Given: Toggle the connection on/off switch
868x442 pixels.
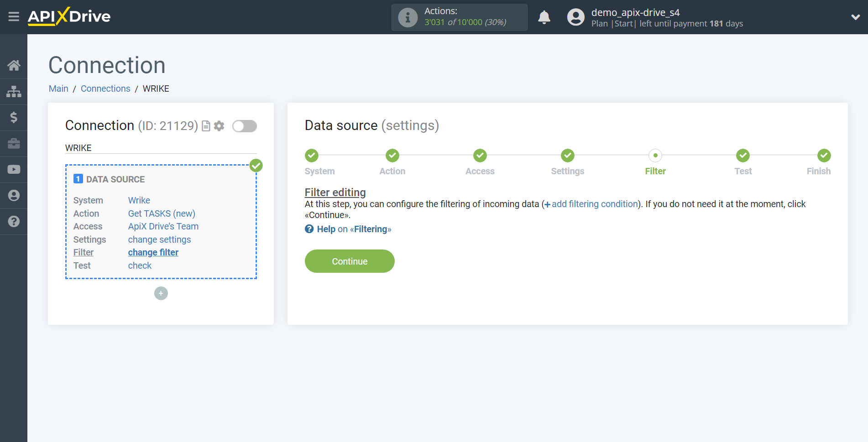Looking at the screenshot, I should (245, 126).
